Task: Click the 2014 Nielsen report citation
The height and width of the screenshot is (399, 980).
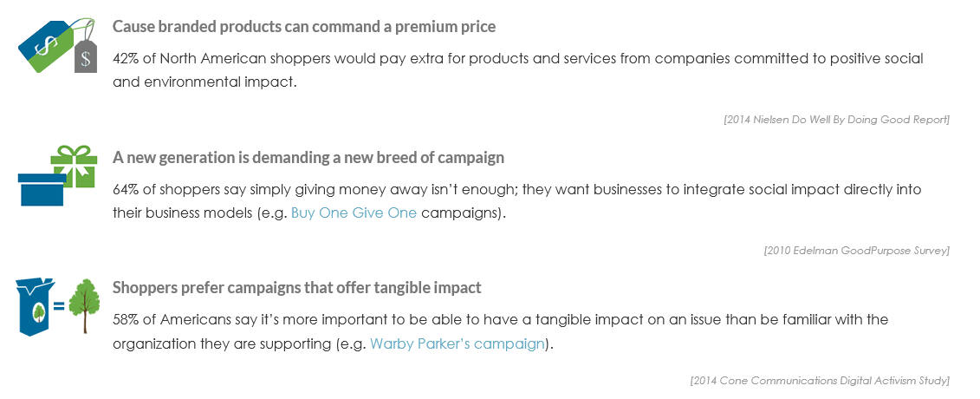Action: (836, 120)
